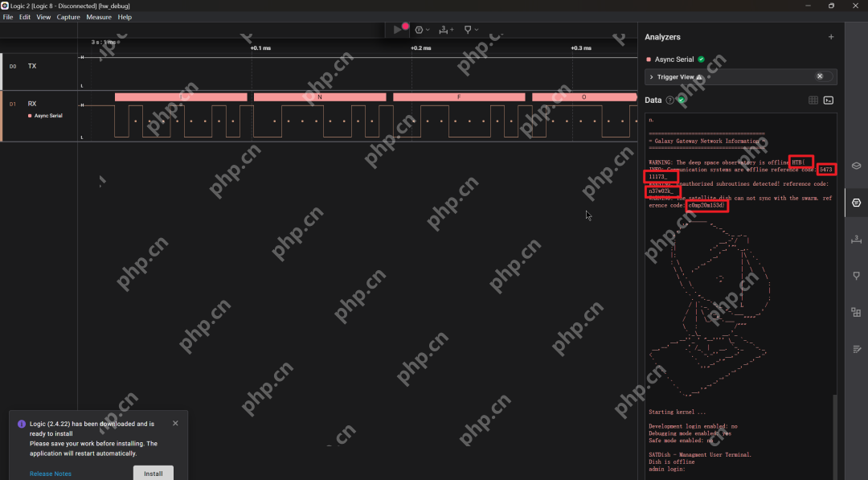This screenshot has height=480, width=868.
Task: Add a new analyzer with plus icon
Action: click(x=831, y=37)
